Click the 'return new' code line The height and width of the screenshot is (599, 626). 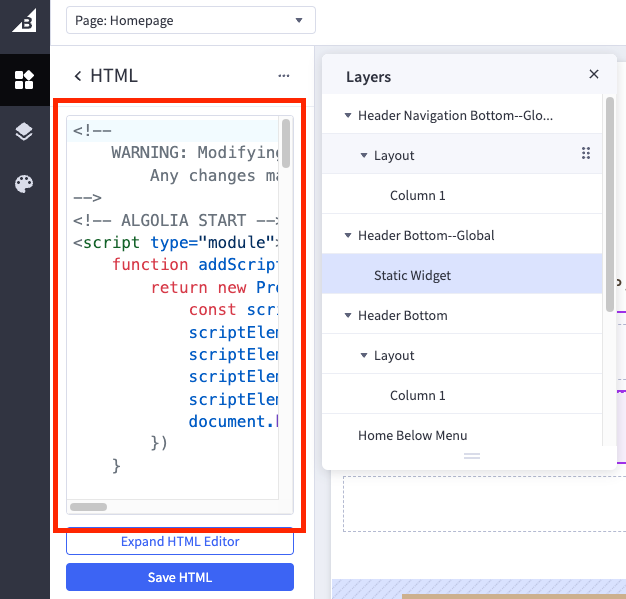214,288
